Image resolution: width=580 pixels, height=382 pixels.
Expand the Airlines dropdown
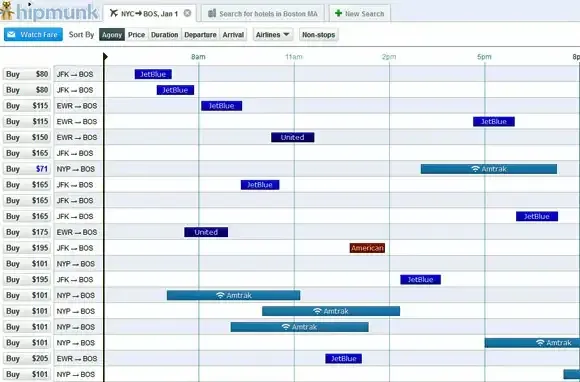click(273, 35)
